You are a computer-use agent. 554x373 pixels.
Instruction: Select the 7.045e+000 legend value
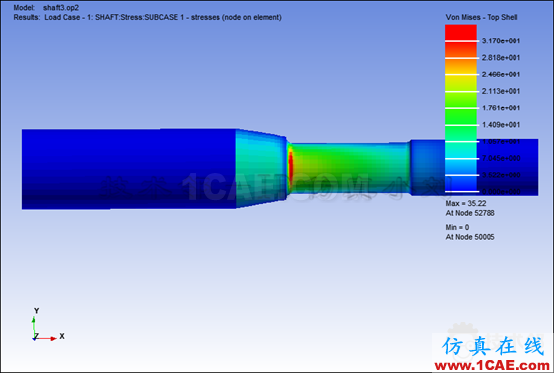pyautogui.click(x=501, y=158)
